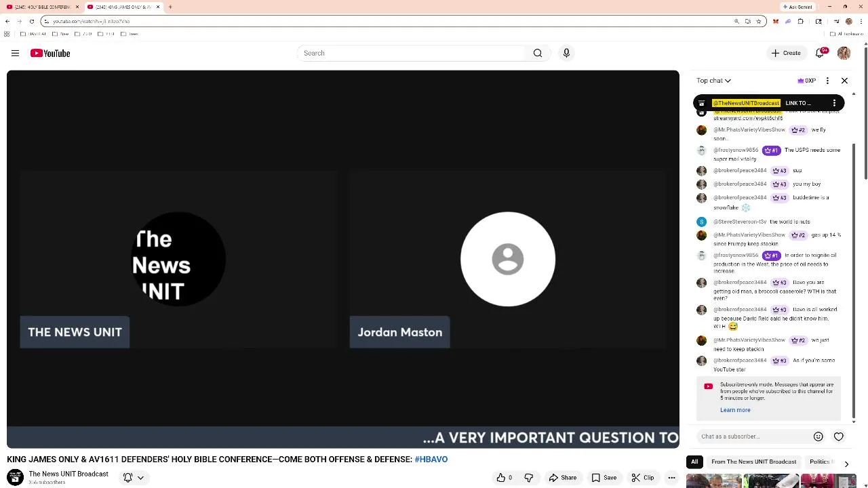Click the video player area

342,259
